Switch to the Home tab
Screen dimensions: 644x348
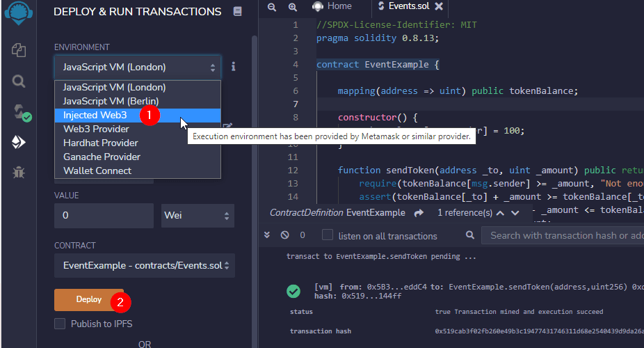coord(332,6)
